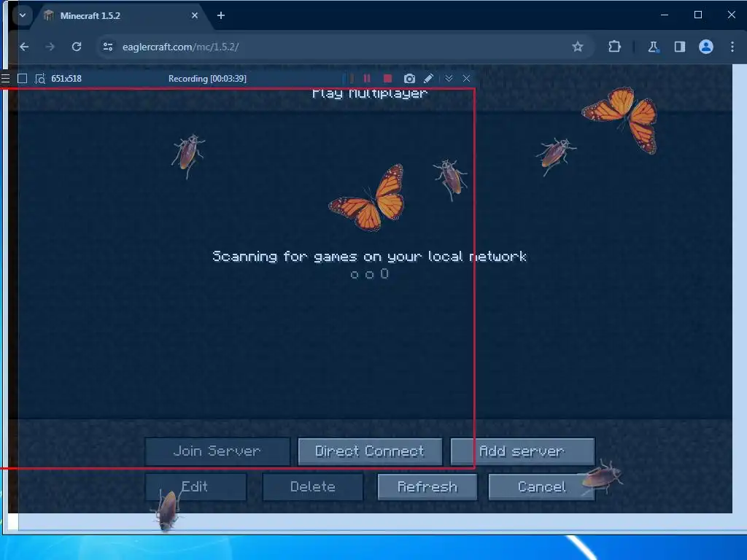This screenshot has width=747, height=560.
Task: Take a snapshot with camera icon
Action: click(x=409, y=79)
